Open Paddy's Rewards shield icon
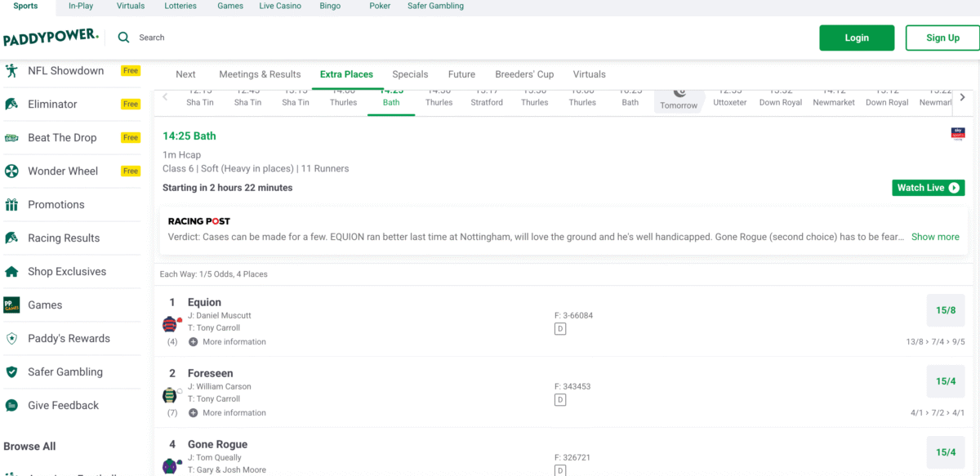The width and height of the screenshot is (980, 476). pos(11,339)
